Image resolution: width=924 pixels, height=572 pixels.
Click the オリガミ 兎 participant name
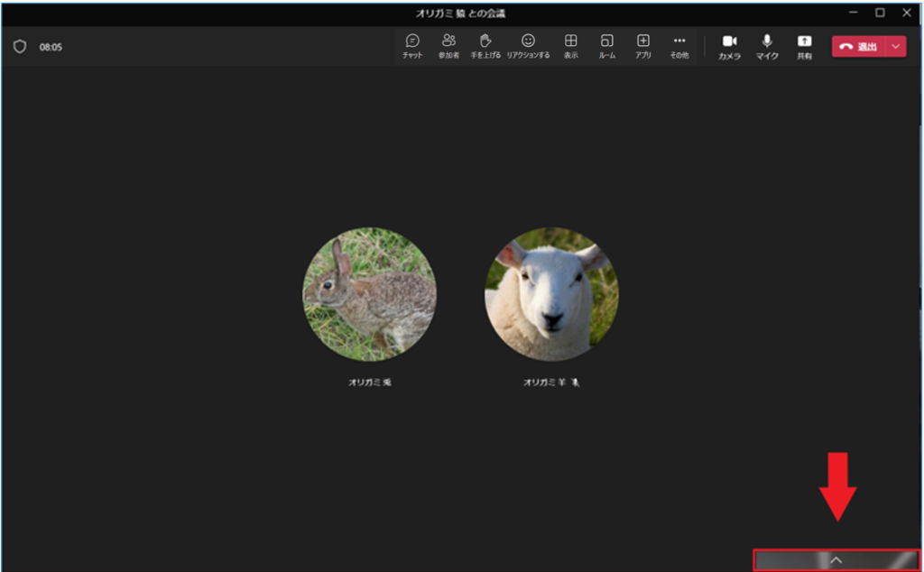[x=369, y=383]
